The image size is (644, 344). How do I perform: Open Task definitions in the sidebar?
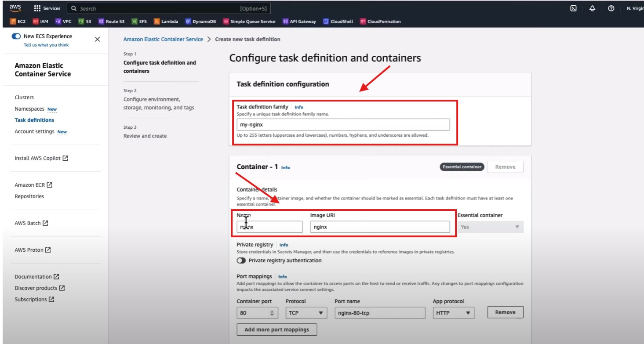coord(34,120)
